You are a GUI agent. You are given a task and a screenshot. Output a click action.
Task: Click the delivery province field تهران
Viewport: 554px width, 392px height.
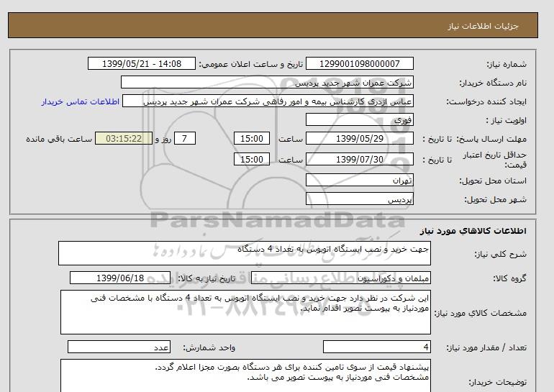click(x=359, y=180)
